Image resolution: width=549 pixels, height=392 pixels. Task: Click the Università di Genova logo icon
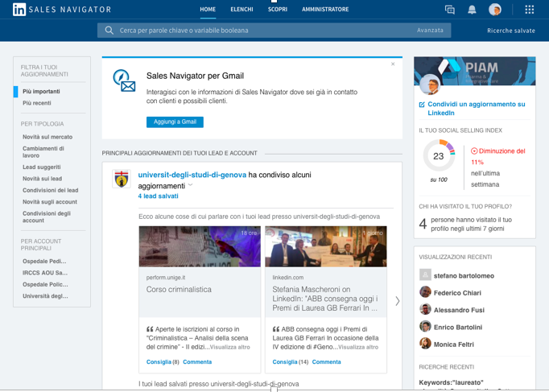[x=121, y=179]
